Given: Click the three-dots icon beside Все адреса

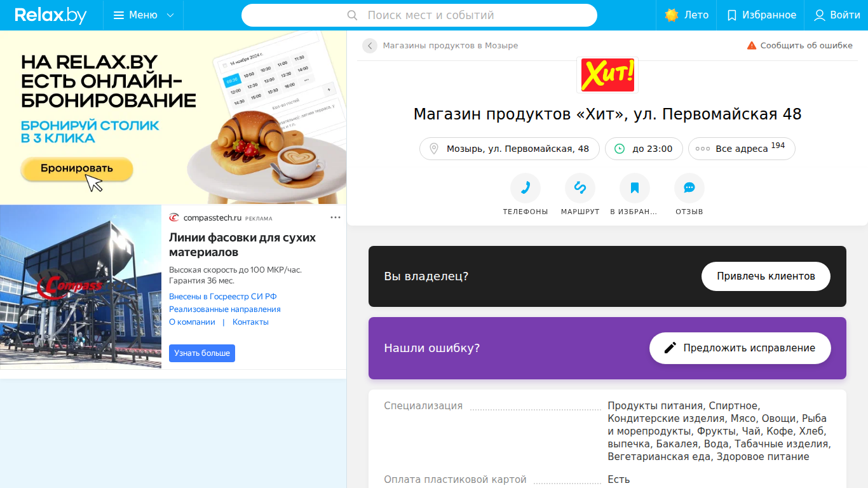Looking at the screenshot, I should (x=703, y=149).
